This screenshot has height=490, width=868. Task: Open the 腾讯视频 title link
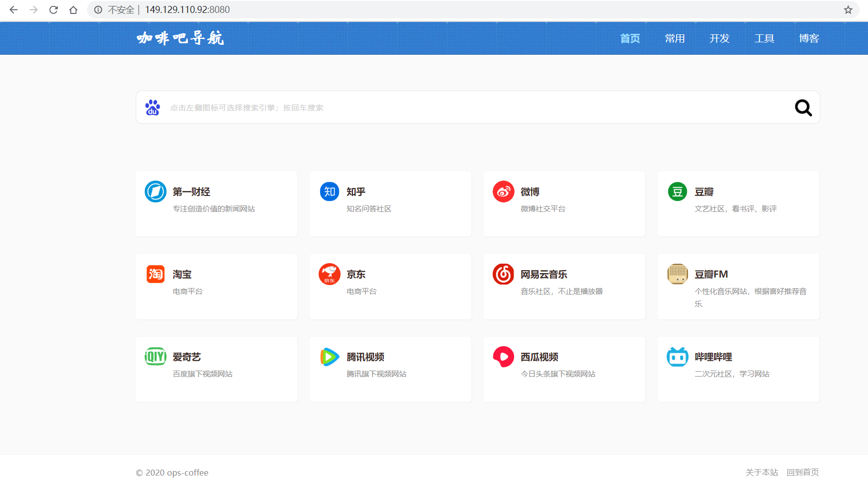(x=365, y=357)
